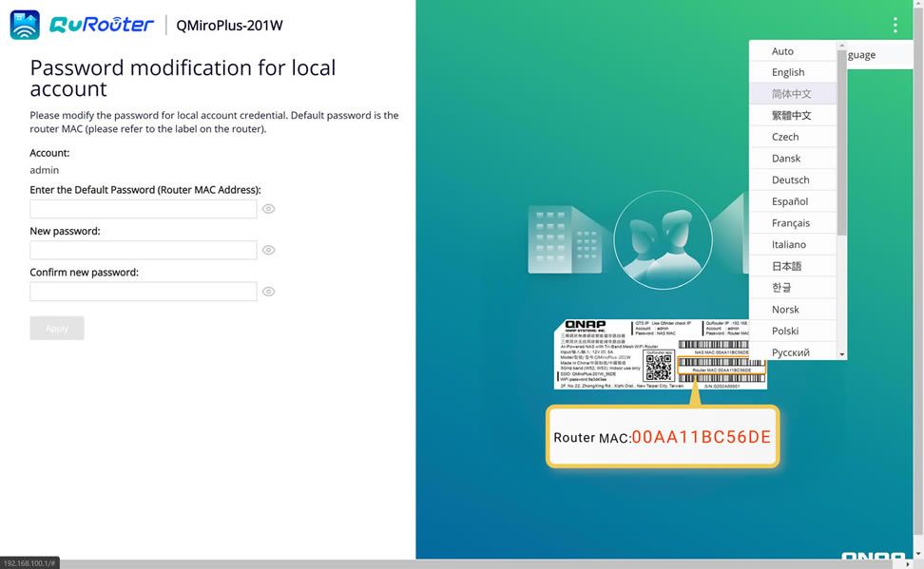The image size is (924, 569).
Task: Select 한글 language option
Action: pyautogui.click(x=793, y=288)
